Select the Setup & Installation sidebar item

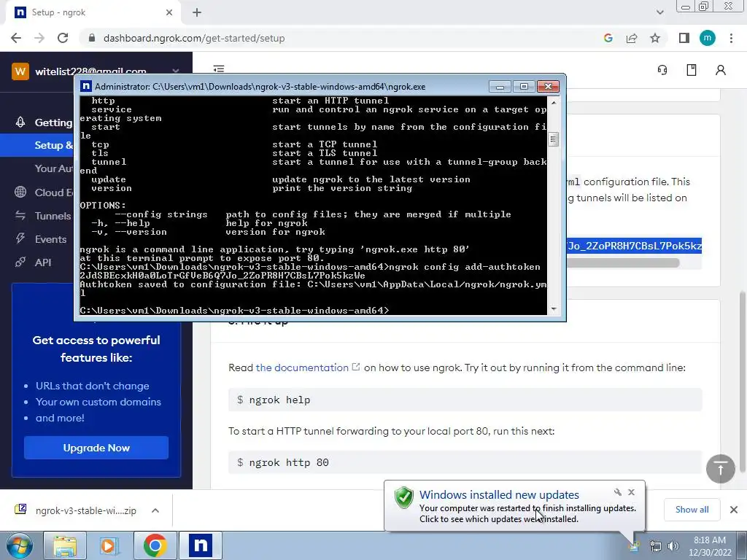coord(37,145)
